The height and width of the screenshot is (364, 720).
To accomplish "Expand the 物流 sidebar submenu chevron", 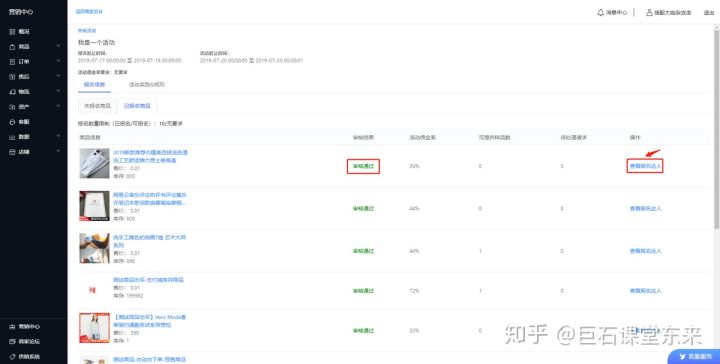I will (58, 91).
